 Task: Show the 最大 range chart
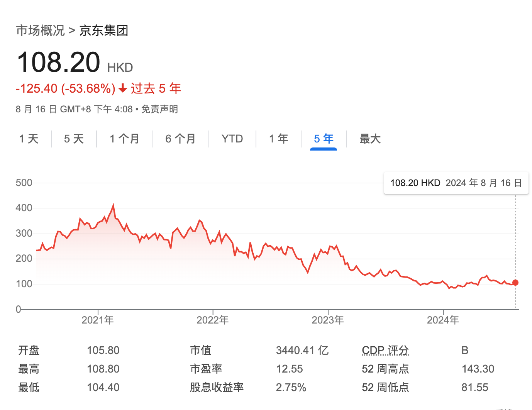pyautogui.click(x=370, y=139)
